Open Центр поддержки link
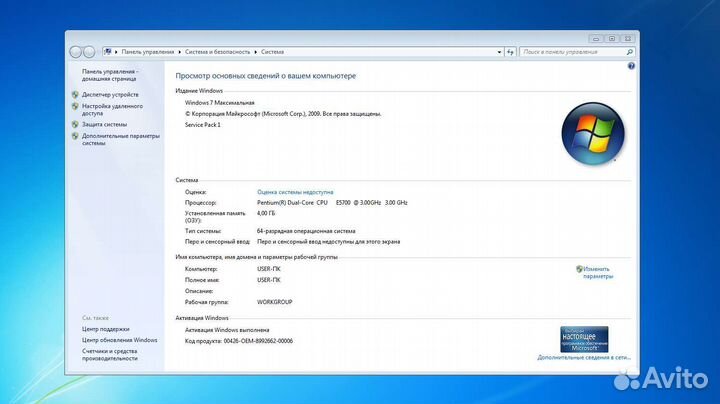This screenshot has width=720, height=404. pos(106,329)
